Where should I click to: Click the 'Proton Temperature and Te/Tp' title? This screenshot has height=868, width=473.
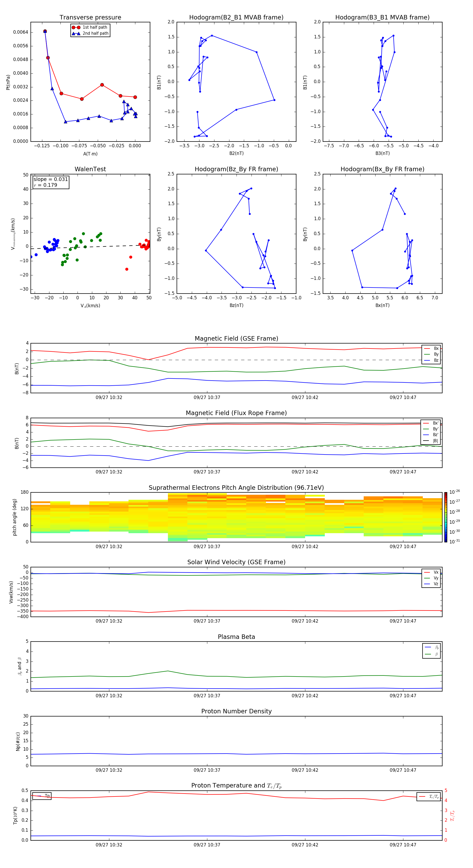pos(236,786)
